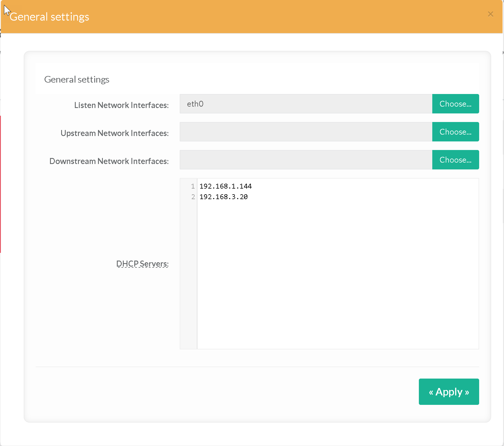The height and width of the screenshot is (446, 504).
Task: Click empty area in DHCP Servers editor
Action: (337, 271)
